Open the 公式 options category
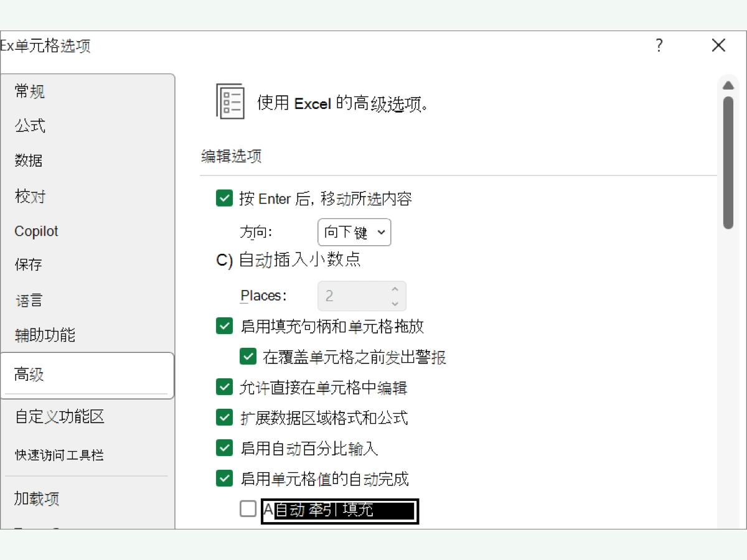Screen dimensions: 747x560 coord(87,126)
